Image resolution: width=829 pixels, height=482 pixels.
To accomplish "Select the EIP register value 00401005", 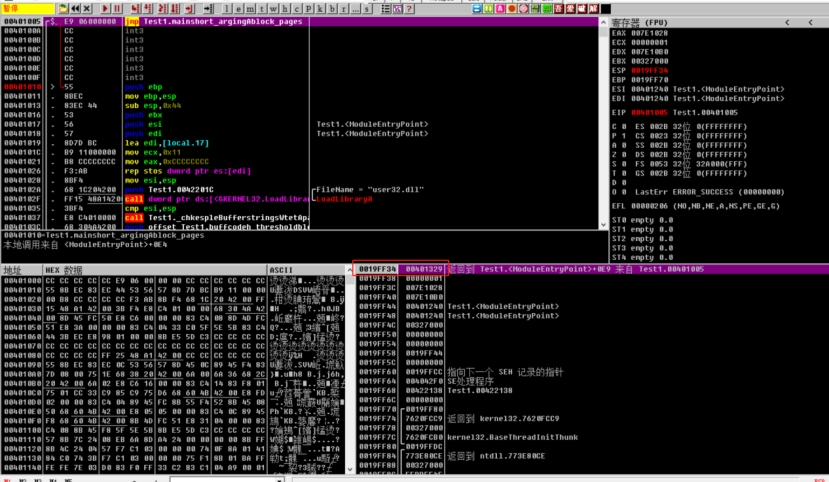I will tap(649, 113).
